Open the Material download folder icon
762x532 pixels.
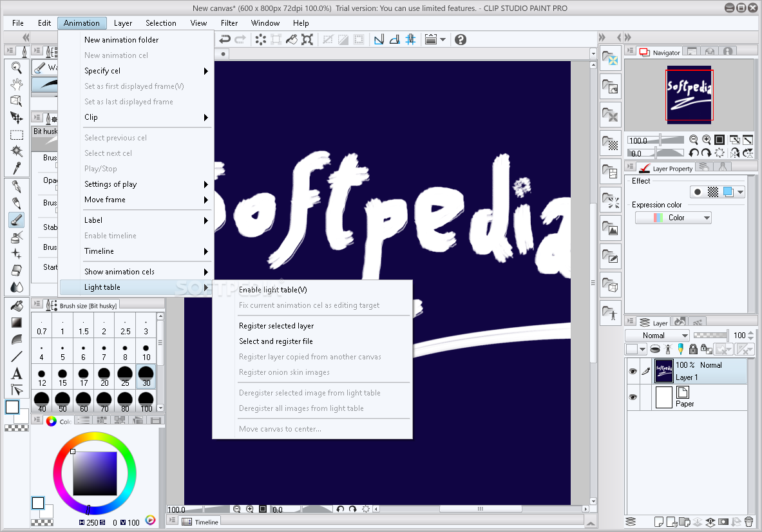click(611, 59)
